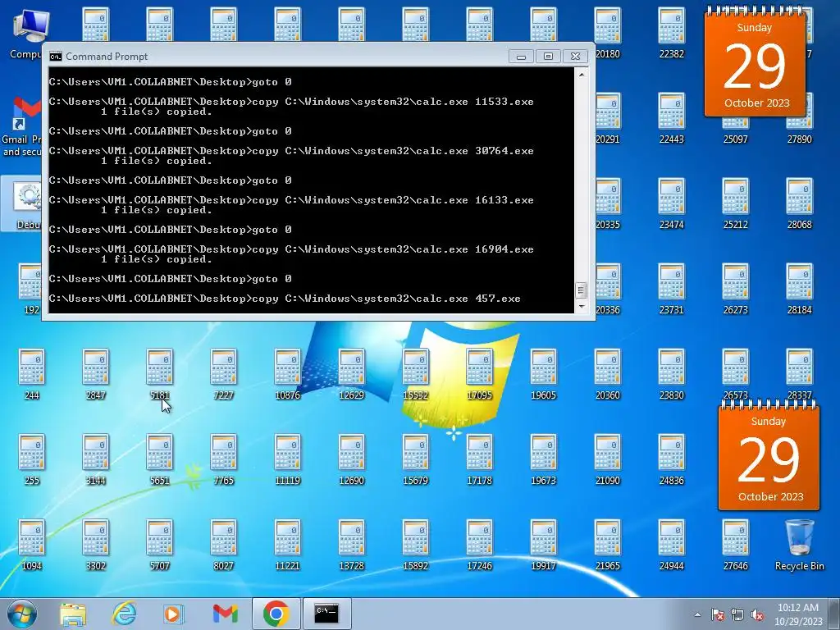The width and height of the screenshot is (840, 630).
Task: Open the 23731 calculator icon
Action: pyautogui.click(x=671, y=288)
